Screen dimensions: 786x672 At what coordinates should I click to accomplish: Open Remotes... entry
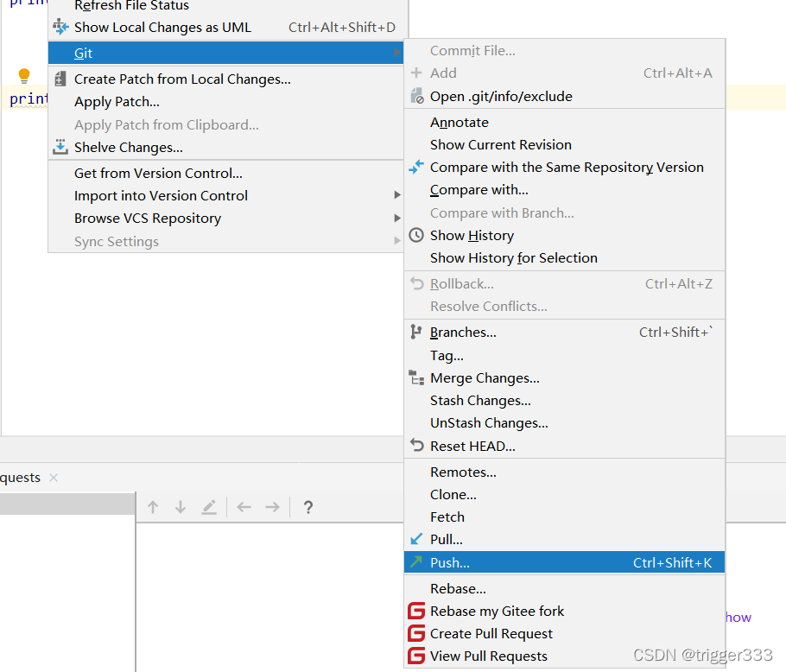(x=564, y=472)
